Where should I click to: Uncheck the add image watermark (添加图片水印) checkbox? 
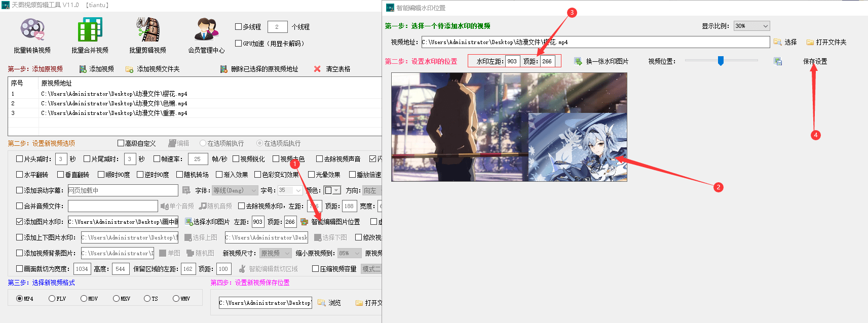point(20,222)
